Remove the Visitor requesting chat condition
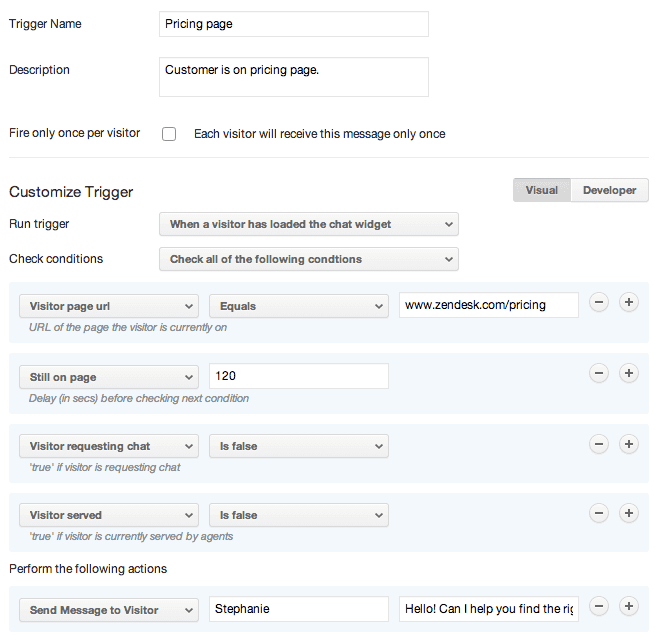The image size is (656, 642). [x=599, y=444]
